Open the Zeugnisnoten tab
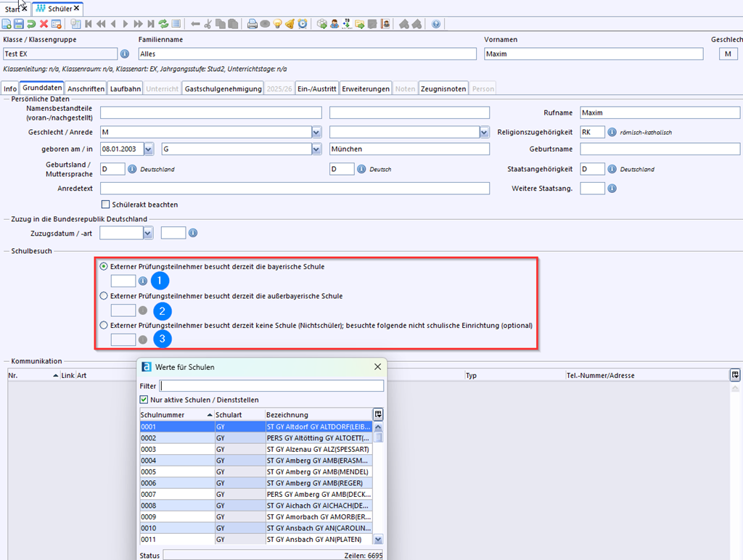The height and width of the screenshot is (560, 743). (x=443, y=88)
